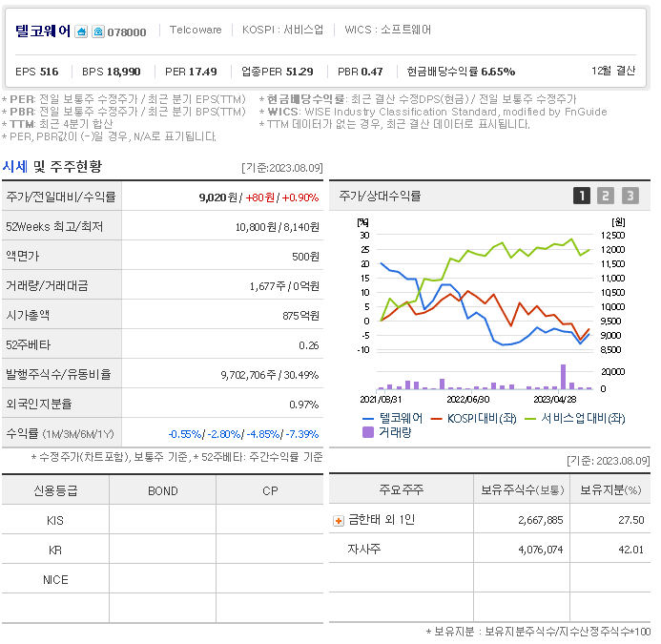Select the 텔코웨어 company name title
This screenshot has width=661, height=644.
tap(43, 31)
